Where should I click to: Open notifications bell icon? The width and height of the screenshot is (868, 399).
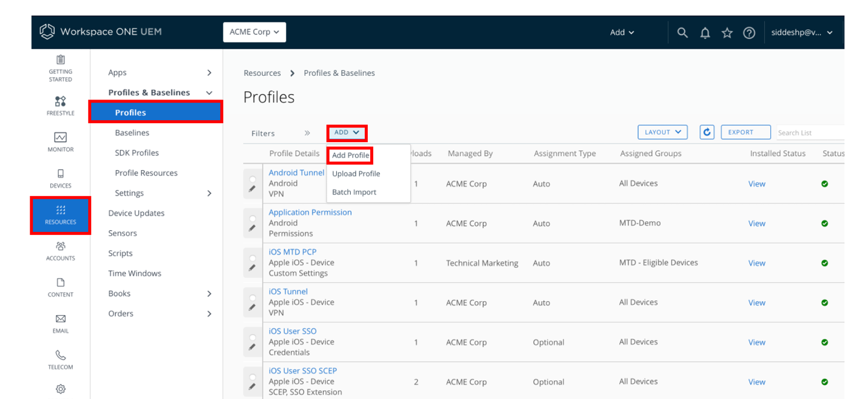(x=705, y=33)
